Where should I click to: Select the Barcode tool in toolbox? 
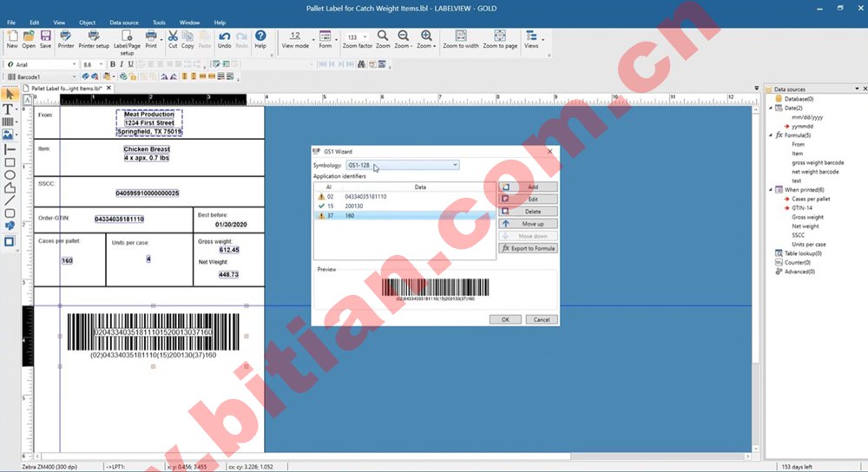(x=9, y=121)
